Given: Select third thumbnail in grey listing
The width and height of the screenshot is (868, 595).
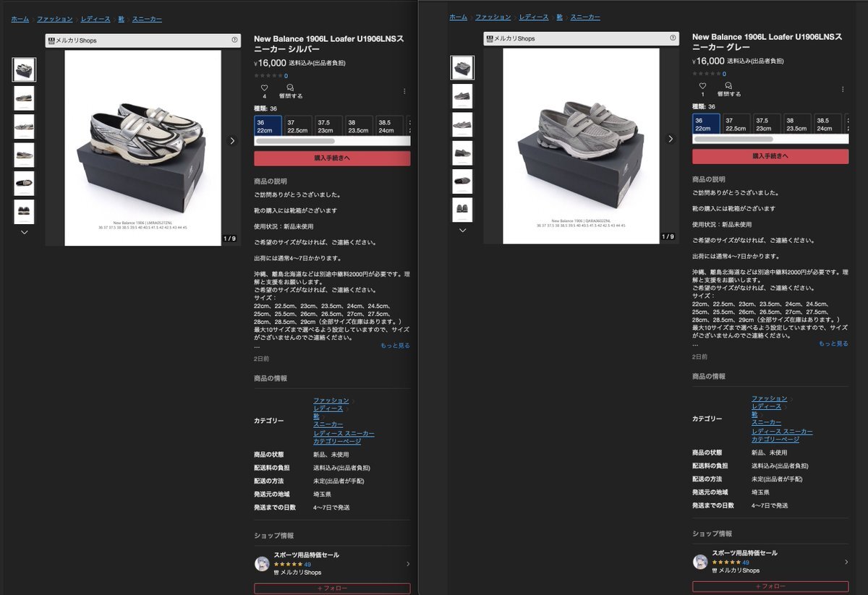Looking at the screenshot, I should pyautogui.click(x=462, y=124).
